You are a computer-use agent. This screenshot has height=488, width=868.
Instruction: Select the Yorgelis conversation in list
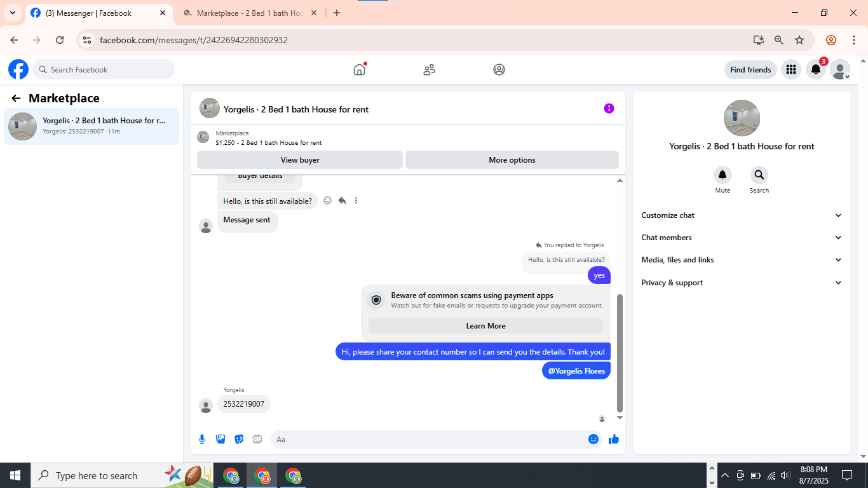click(92, 126)
